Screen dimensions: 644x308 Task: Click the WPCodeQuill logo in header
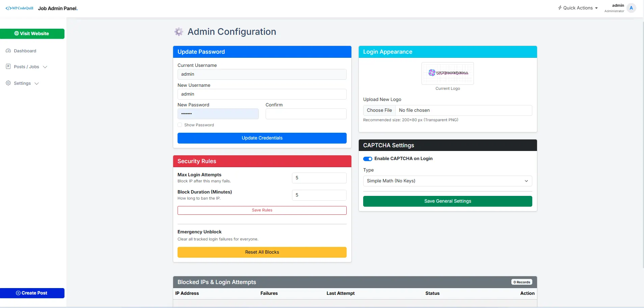[x=19, y=8]
